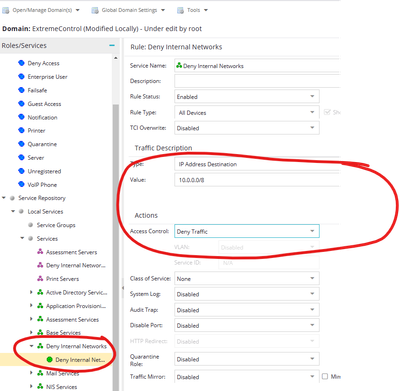Screen dimensions: 400x391
Task: Click the Type field IP Address Destination
Action: [x=257, y=164]
